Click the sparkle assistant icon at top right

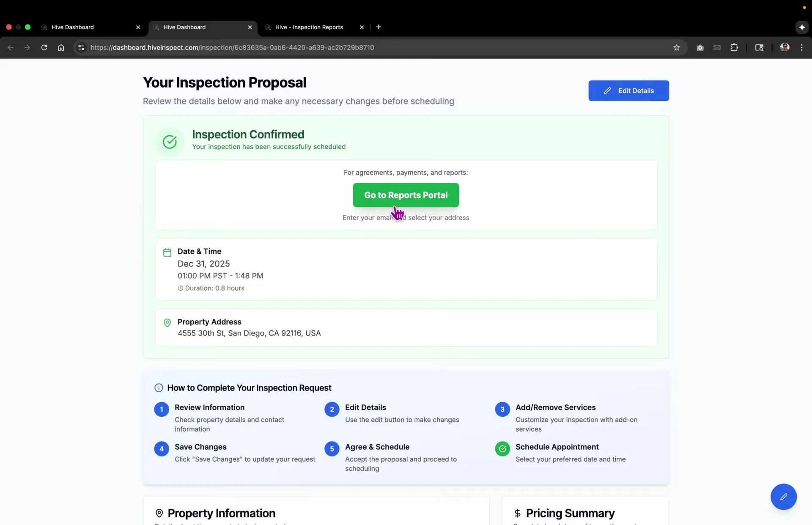[x=802, y=27]
